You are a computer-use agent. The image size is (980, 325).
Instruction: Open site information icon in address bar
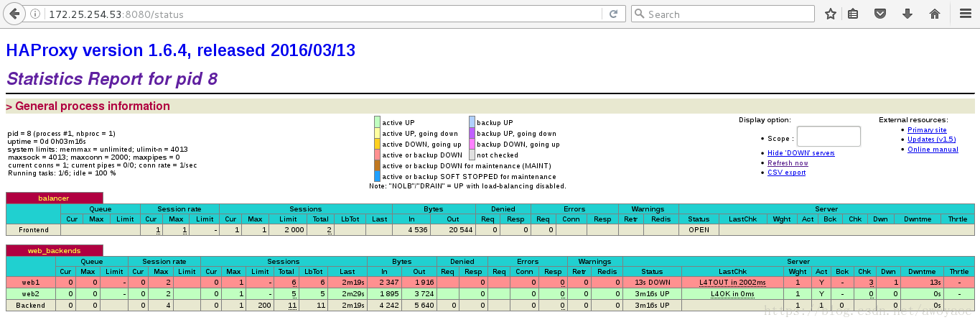pyautogui.click(x=36, y=14)
